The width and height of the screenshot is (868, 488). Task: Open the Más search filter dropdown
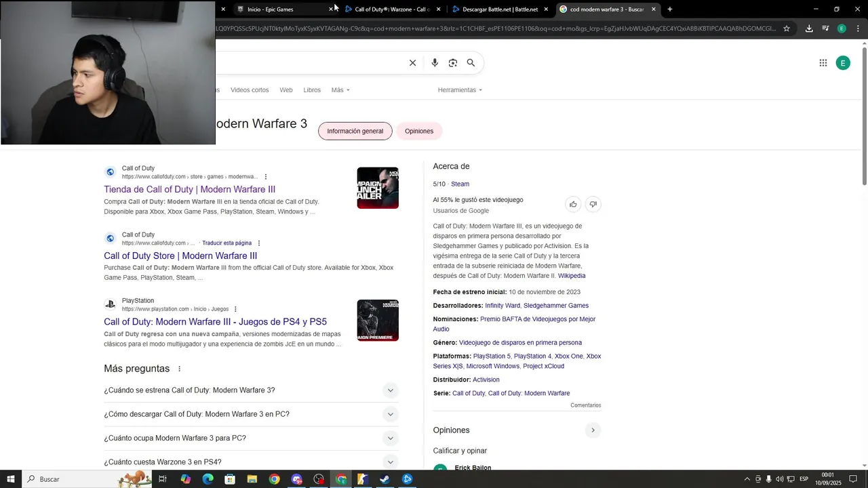click(340, 90)
